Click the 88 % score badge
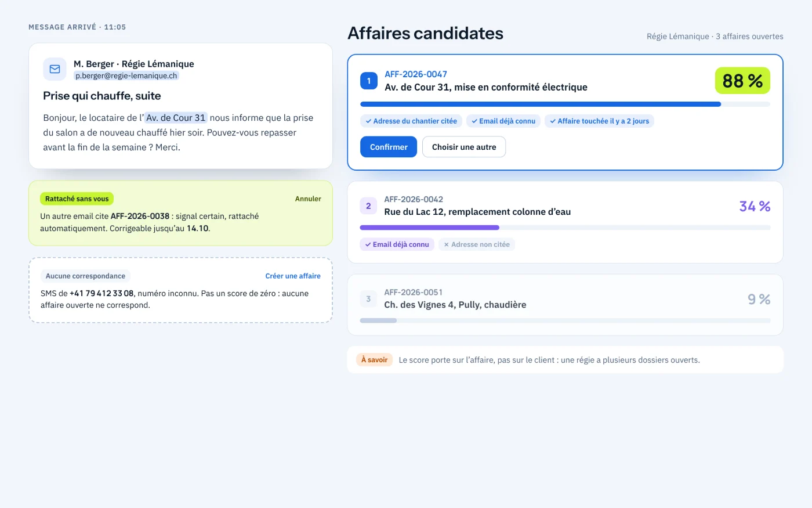The height and width of the screenshot is (508, 812). click(x=742, y=81)
